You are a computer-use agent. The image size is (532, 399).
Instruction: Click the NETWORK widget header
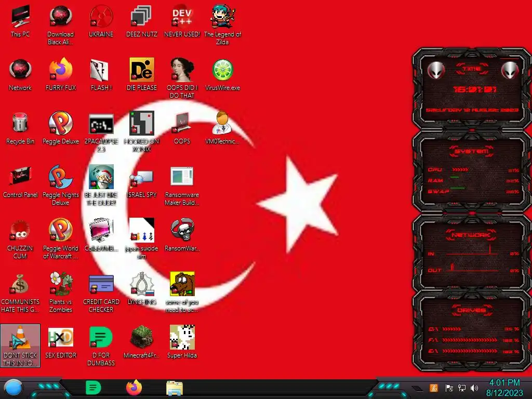(x=471, y=235)
